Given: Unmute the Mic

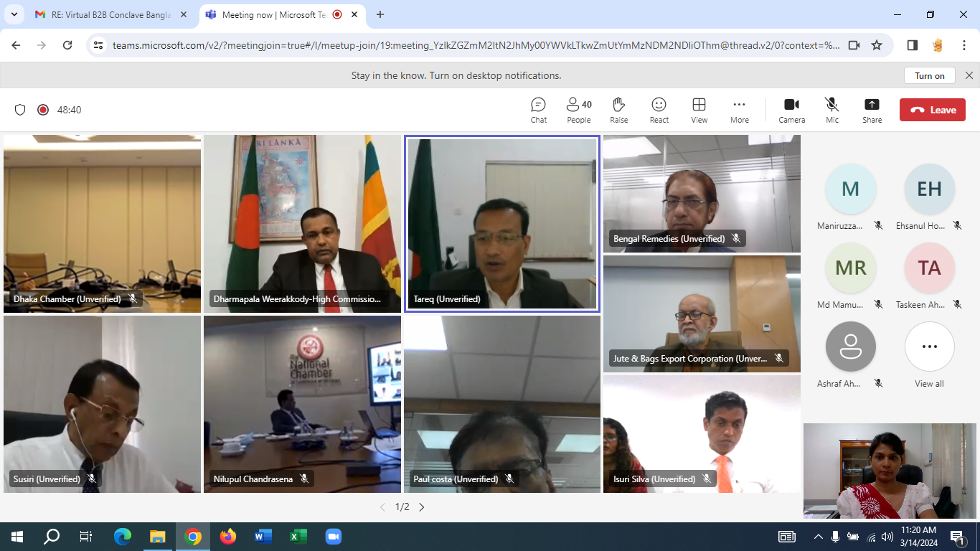Looking at the screenshot, I should [x=831, y=109].
